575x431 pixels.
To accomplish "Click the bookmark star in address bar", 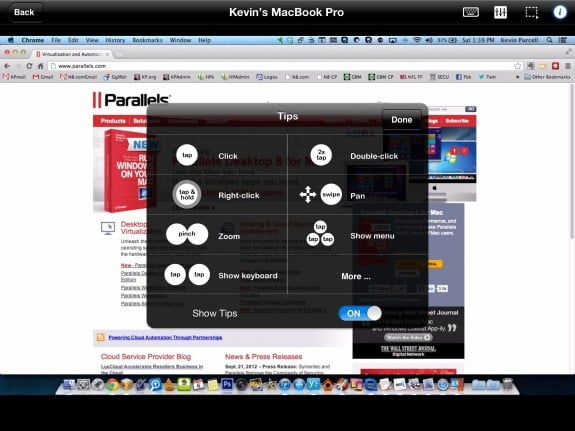I will (517, 66).
